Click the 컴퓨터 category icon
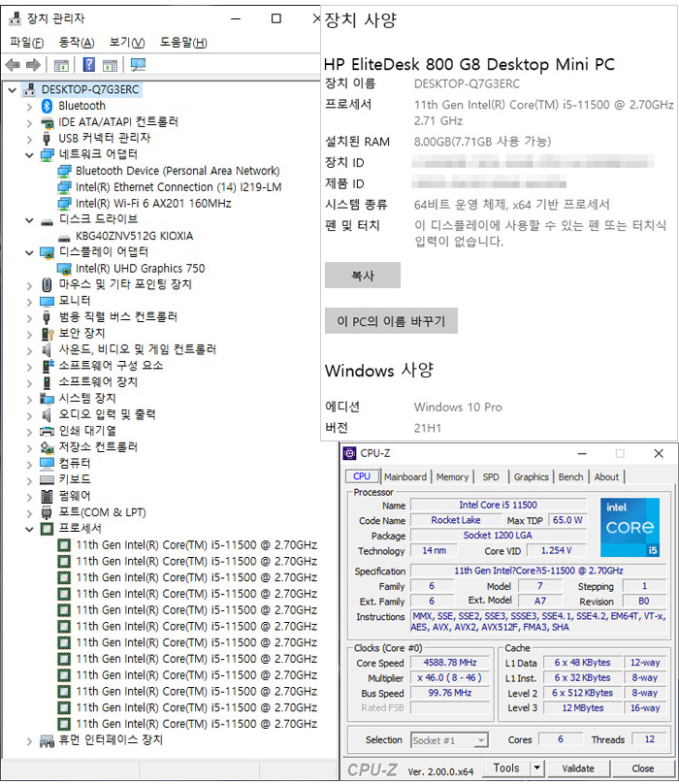The width and height of the screenshot is (679, 784). click(47, 464)
